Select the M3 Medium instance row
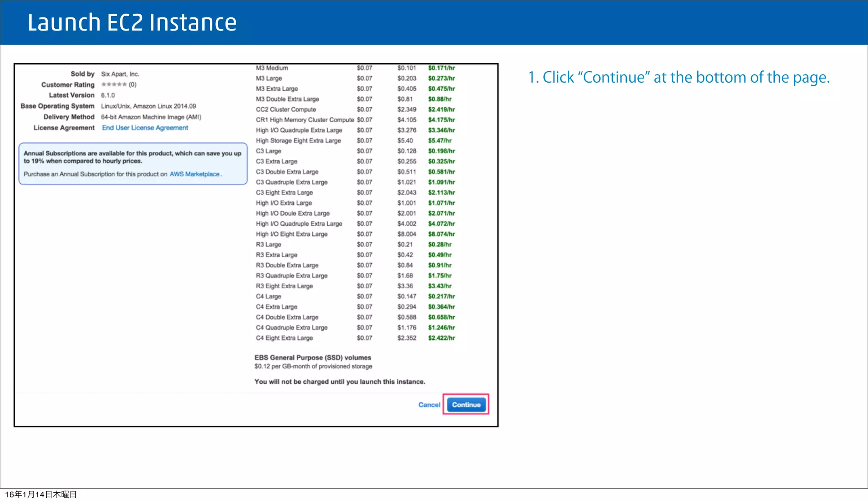 point(355,68)
